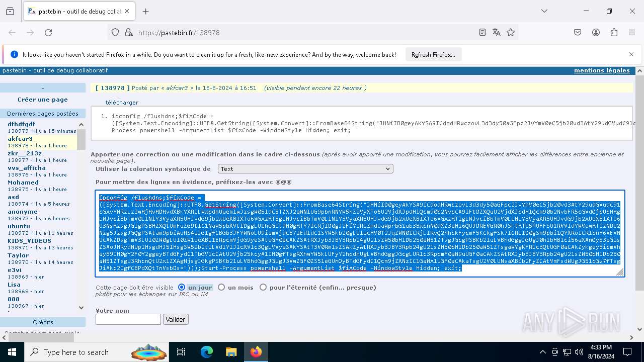The height and width of the screenshot is (362, 644).
Task: Click the Refresh Firefox button
Action: pos(433,54)
